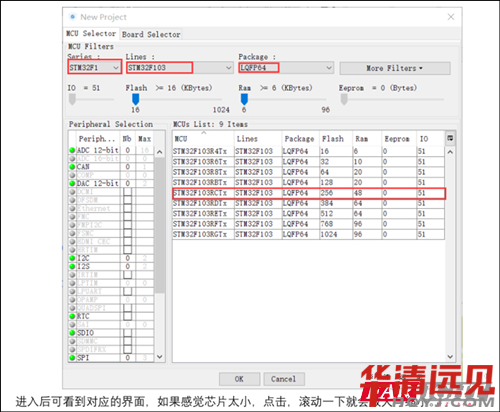Enable the SDIO peripheral checkbox
Screen dimensions: 500x412
click(x=127, y=333)
